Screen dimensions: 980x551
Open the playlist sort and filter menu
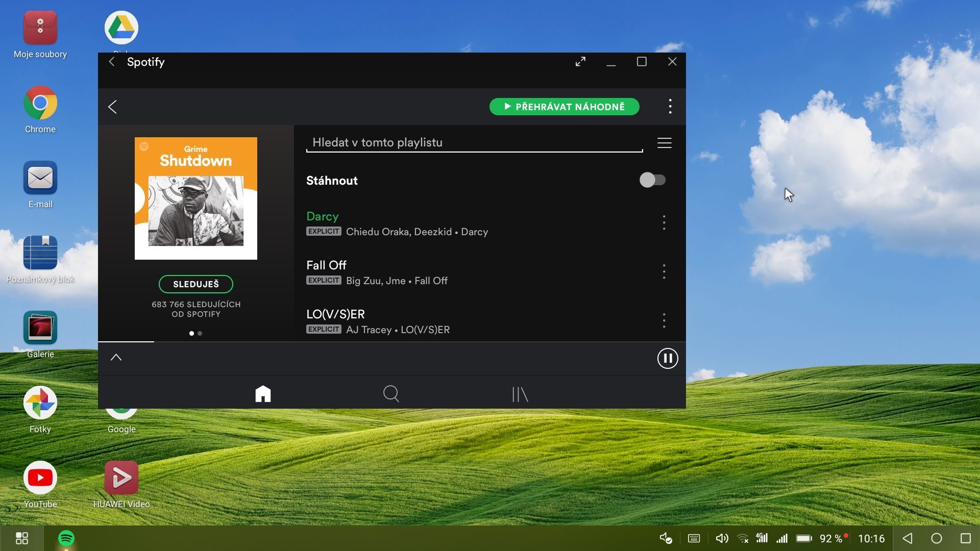coord(664,143)
